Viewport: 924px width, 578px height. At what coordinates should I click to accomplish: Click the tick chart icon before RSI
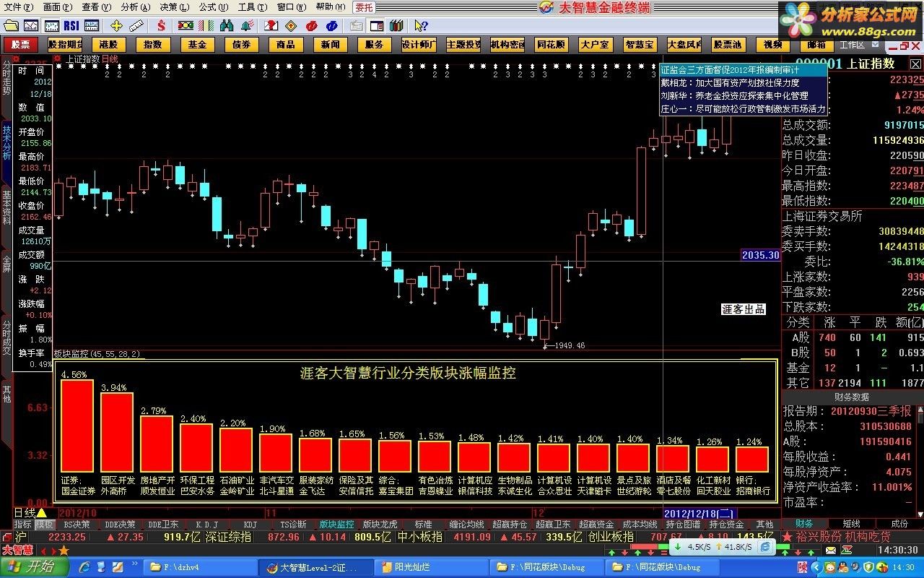51,25
